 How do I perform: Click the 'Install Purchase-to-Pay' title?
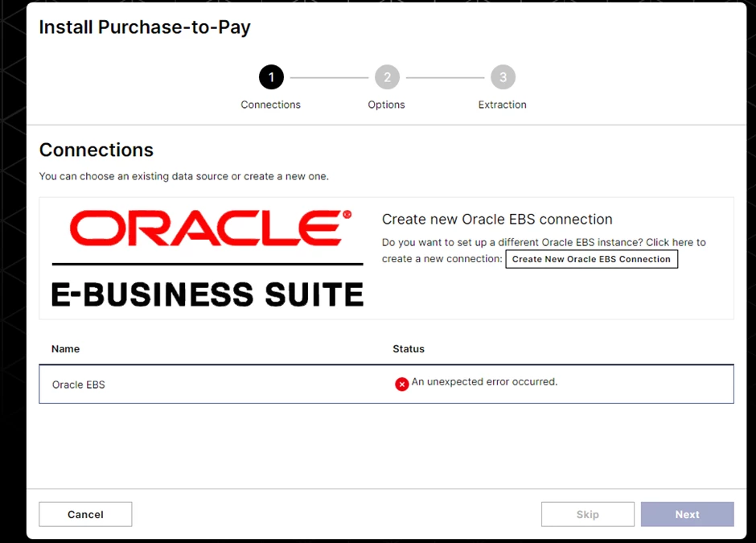coord(145,27)
